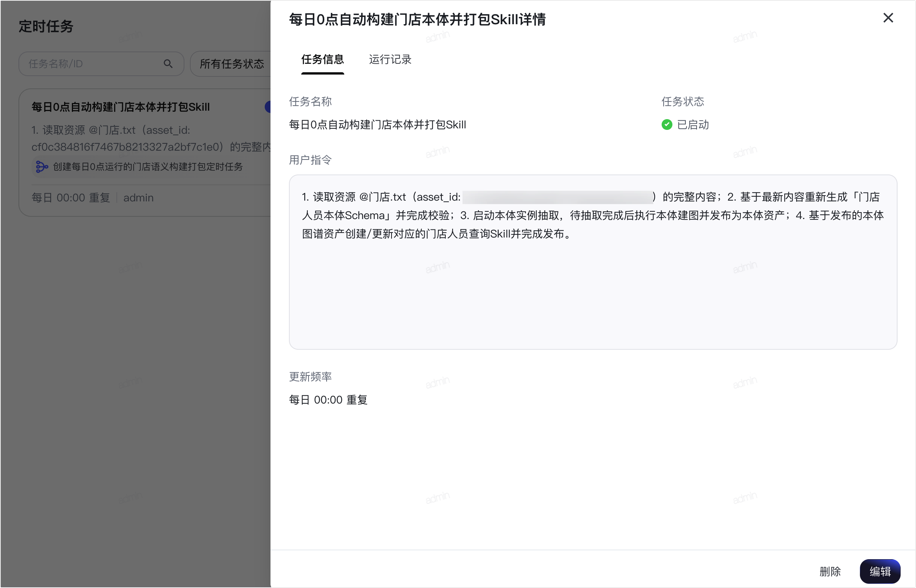Open the 每日0点自动构建门店本体并打包Skill task card title
Image resolution: width=916 pixels, height=588 pixels.
point(121,107)
